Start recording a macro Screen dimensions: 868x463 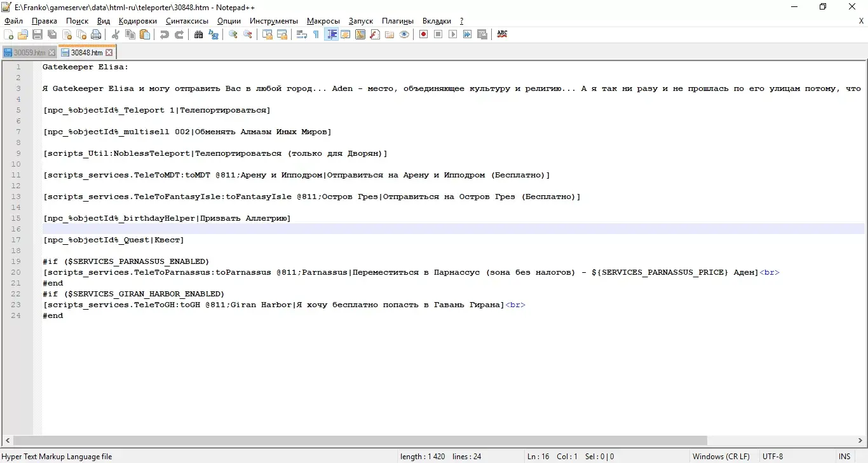click(424, 34)
